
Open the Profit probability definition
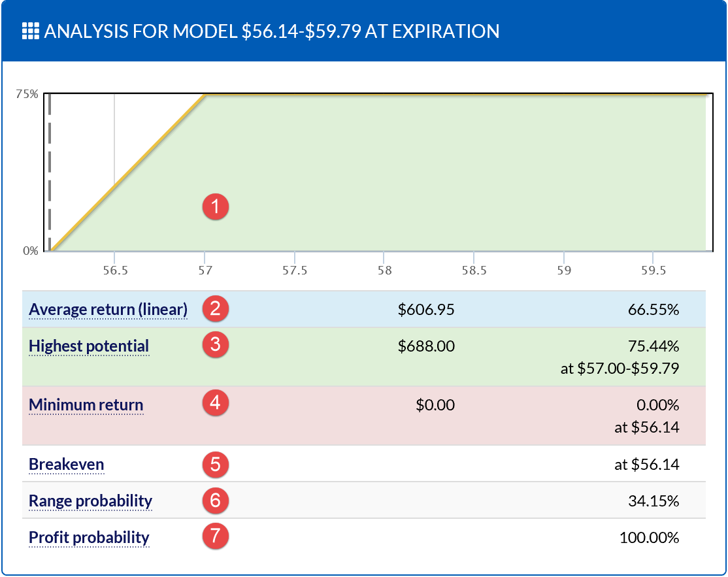pos(89,537)
